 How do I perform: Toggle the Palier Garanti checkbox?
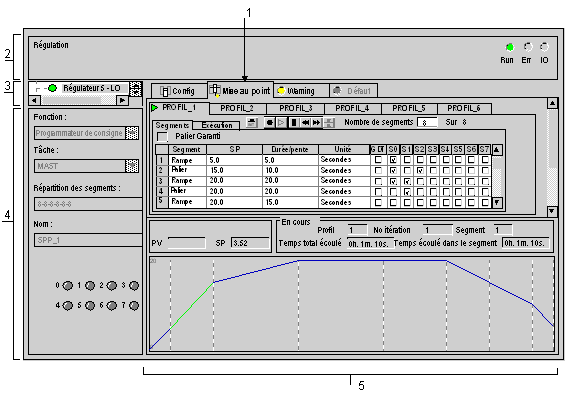tap(163, 137)
